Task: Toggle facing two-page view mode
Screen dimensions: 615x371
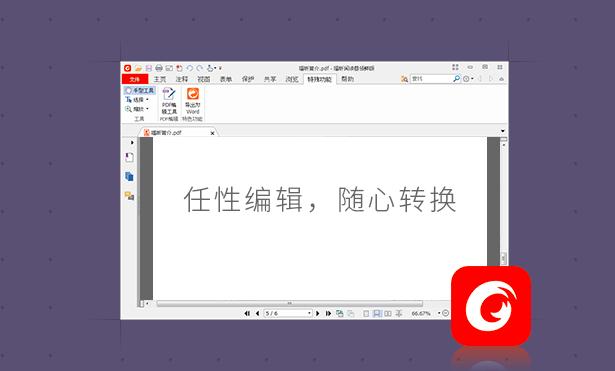Action: tap(388, 313)
